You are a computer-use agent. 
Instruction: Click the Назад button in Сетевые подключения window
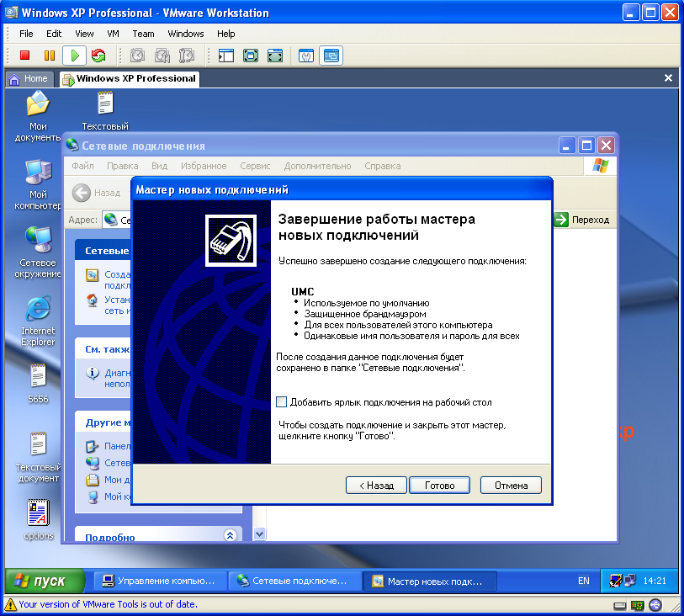tap(97, 193)
